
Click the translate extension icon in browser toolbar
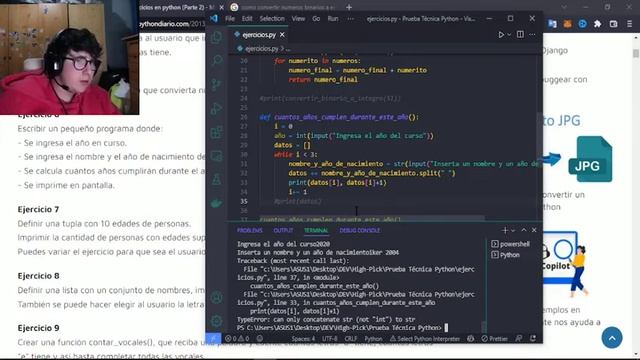[x=552, y=24]
